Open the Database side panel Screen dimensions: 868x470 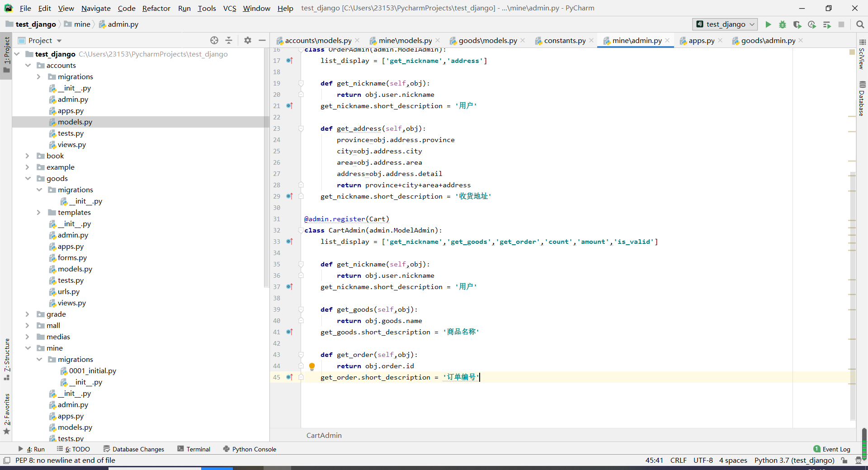[862, 99]
